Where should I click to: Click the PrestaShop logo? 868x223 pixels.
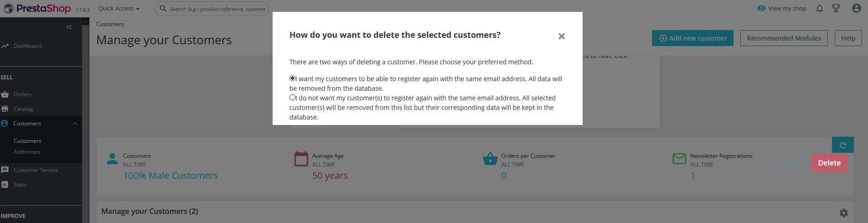pos(37,9)
